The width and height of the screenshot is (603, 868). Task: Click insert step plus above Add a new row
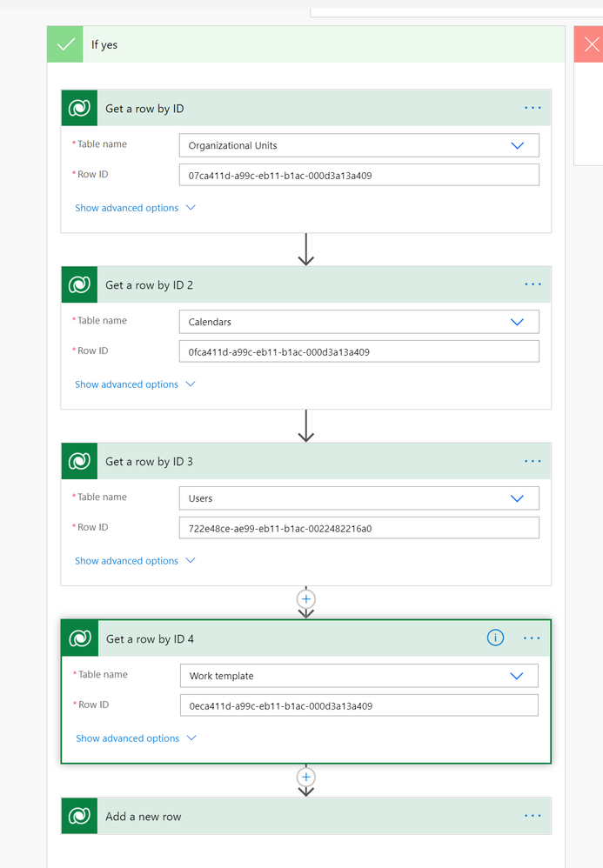[x=305, y=777]
